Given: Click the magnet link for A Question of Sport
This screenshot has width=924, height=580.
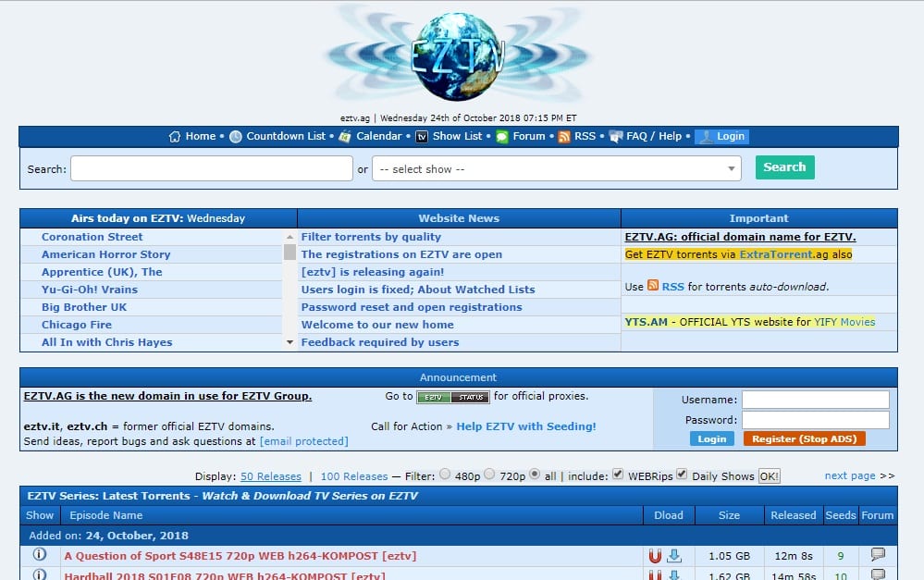Looking at the screenshot, I should coord(655,555).
